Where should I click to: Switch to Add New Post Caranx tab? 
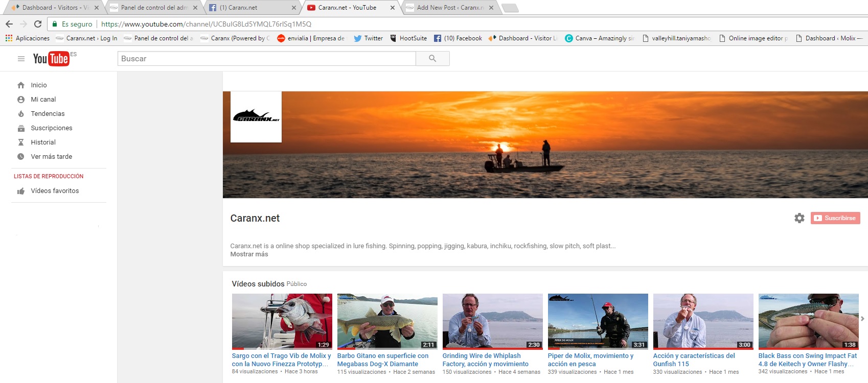[x=449, y=8]
